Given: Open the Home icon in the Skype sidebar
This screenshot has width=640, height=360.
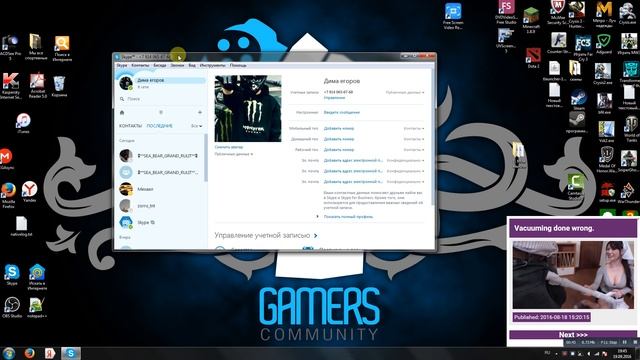Looking at the screenshot, I should [122, 112].
